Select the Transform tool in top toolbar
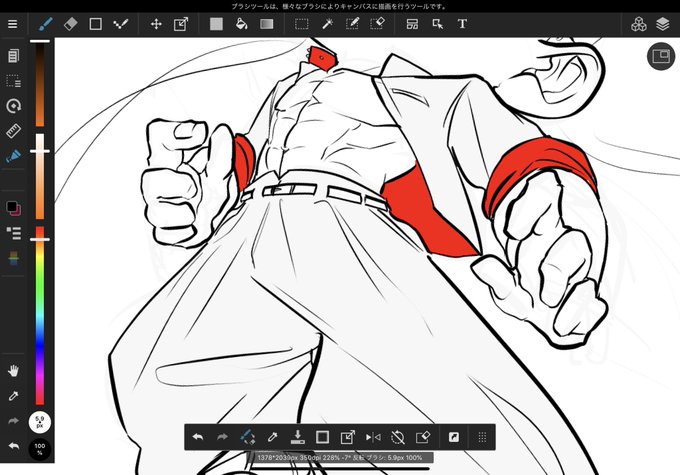680x475 pixels. [181, 24]
